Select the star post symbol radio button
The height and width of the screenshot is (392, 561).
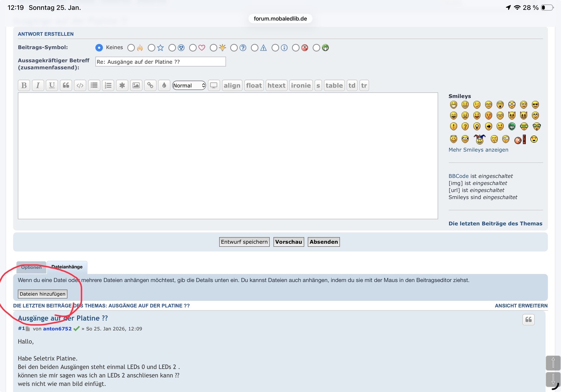(x=151, y=48)
